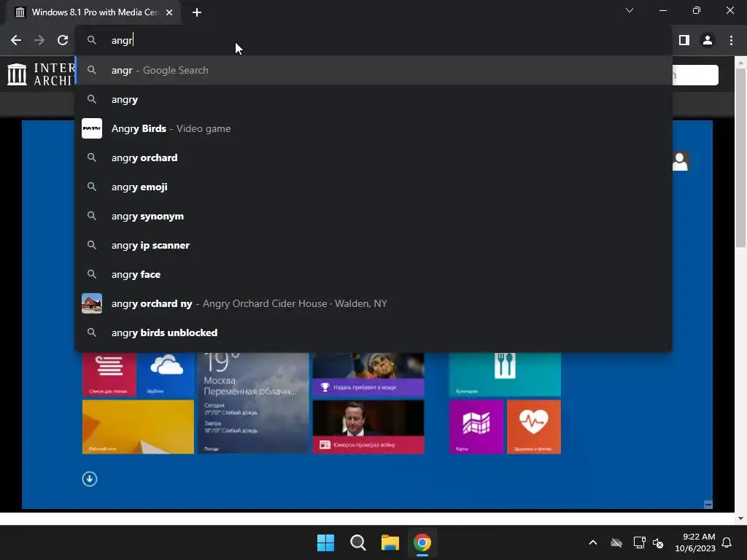This screenshot has width=747, height=560.
Task: Open the SkyDrive cloud tile
Action: point(166,374)
